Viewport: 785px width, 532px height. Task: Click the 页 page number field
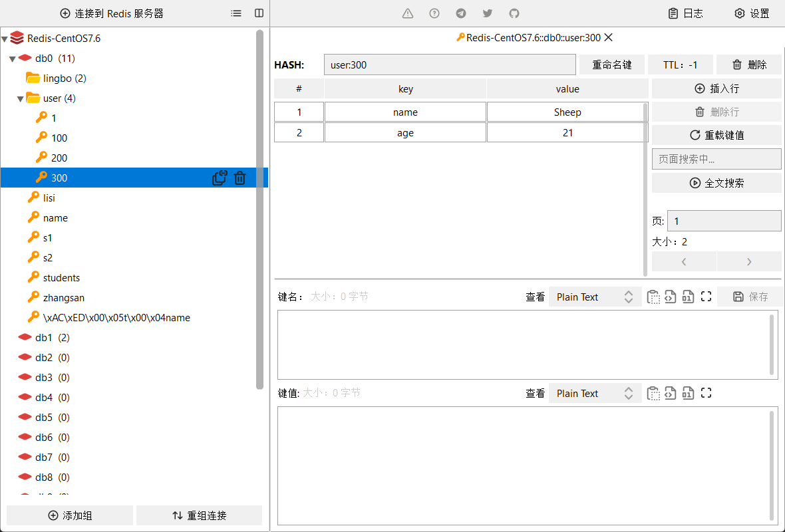click(x=724, y=221)
